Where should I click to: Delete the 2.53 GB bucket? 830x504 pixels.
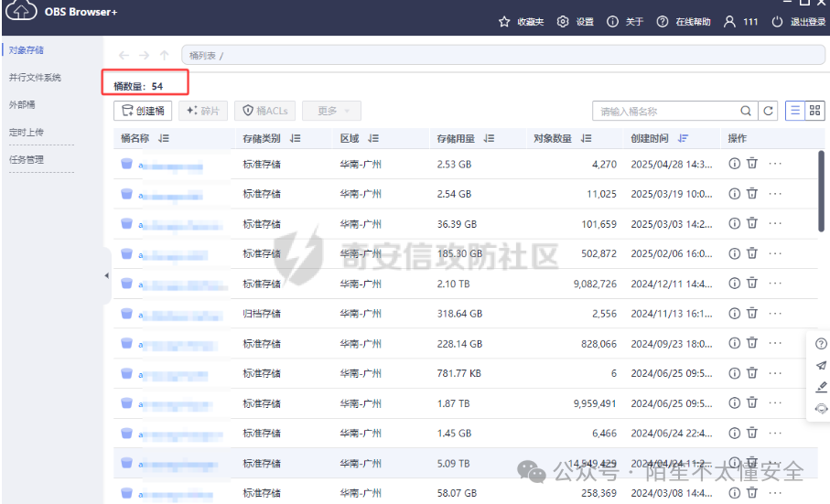tap(752, 164)
